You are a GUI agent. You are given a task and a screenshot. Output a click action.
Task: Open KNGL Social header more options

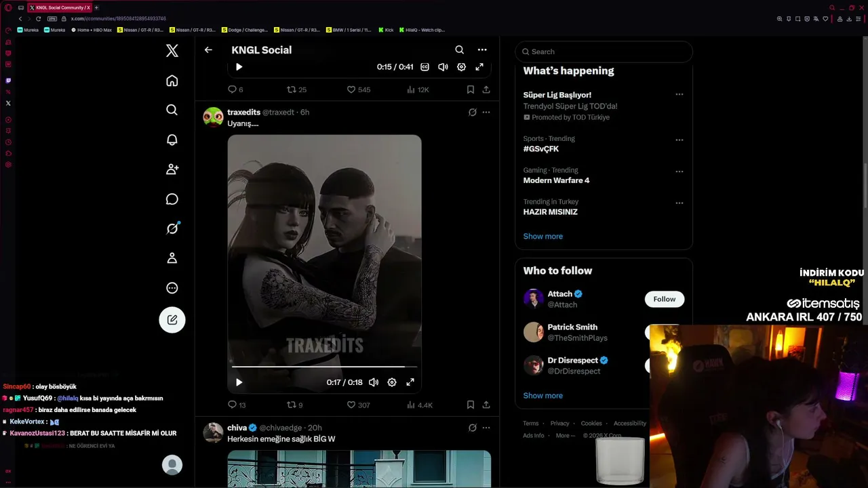click(x=482, y=49)
